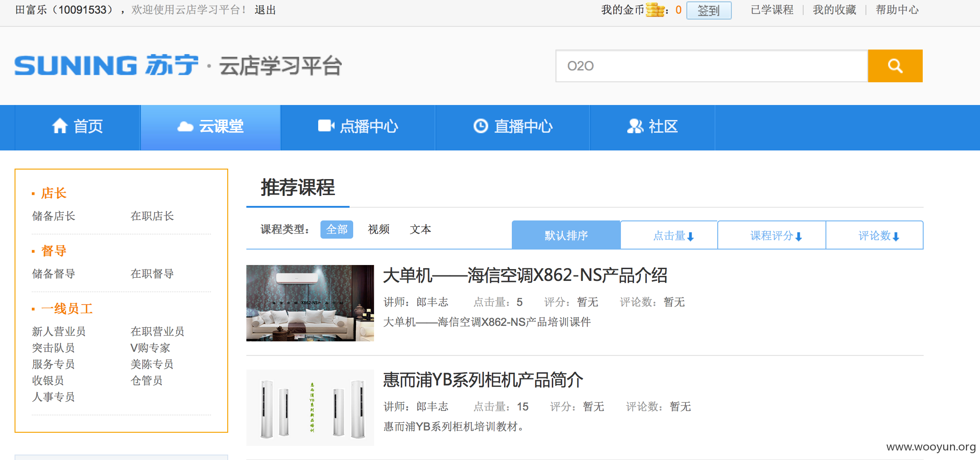The width and height of the screenshot is (980, 460).
Task: Select 在职店长 in sidebar
Action: (x=152, y=216)
